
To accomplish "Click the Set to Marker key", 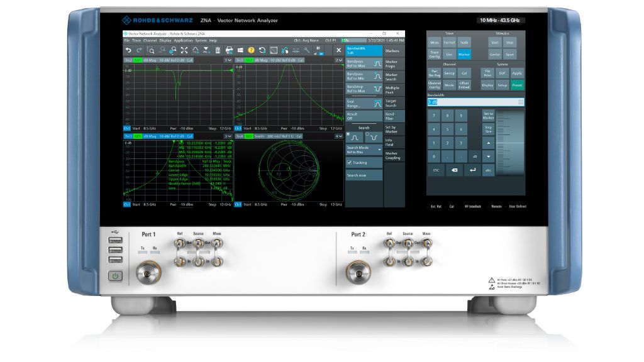I will [x=488, y=116].
